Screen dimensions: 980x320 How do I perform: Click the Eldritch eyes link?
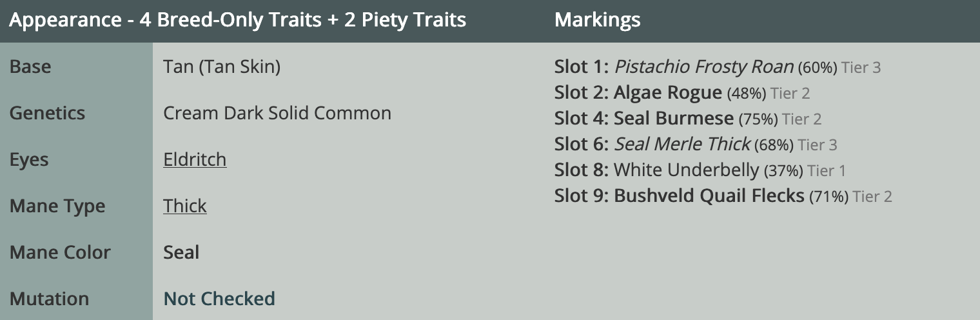(x=195, y=159)
